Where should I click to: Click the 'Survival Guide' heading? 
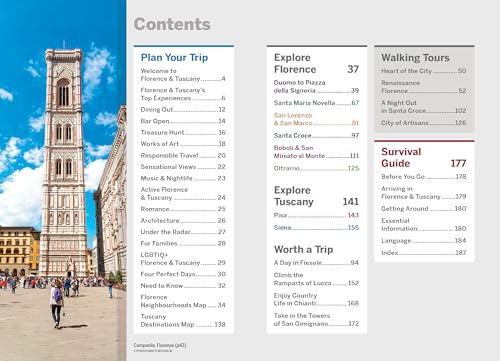click(x=424, y=157)
